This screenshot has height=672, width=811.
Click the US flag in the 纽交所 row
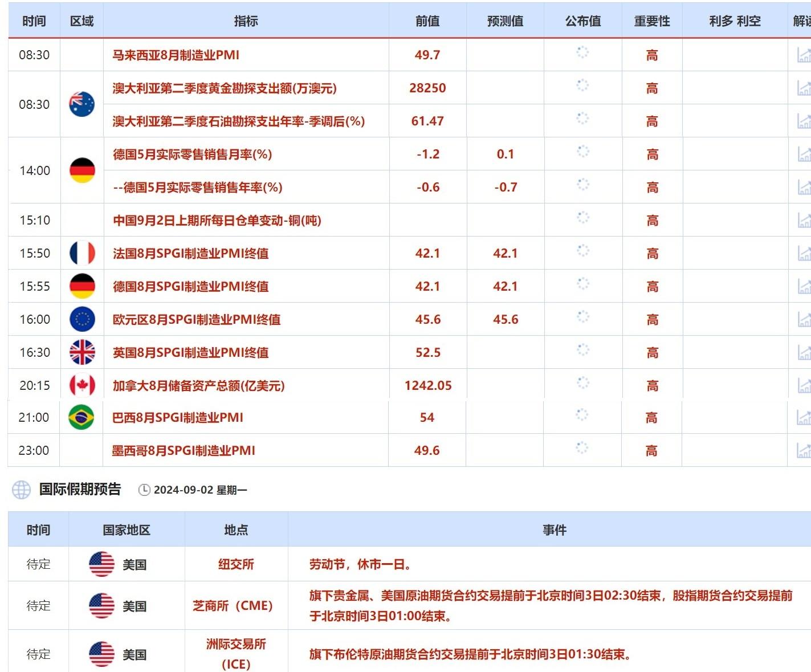pos(101,564)
